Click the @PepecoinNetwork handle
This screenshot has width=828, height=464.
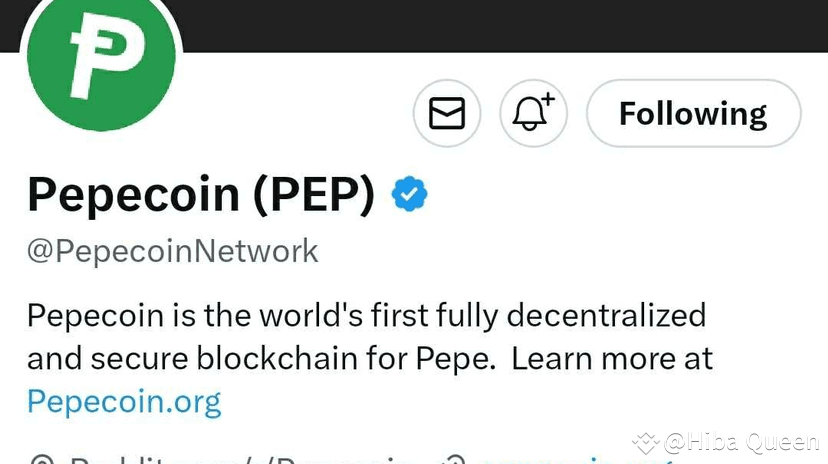click(173, 250)
